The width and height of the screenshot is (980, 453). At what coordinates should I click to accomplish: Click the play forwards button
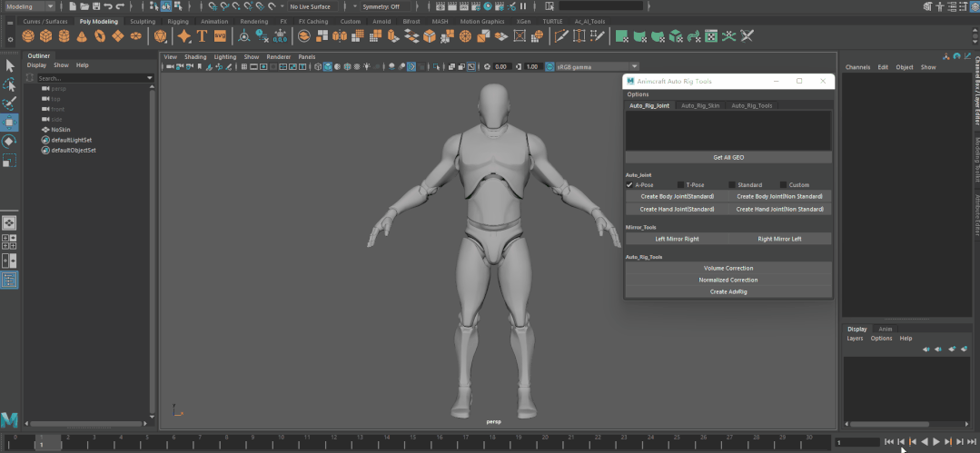coord(936,442)
